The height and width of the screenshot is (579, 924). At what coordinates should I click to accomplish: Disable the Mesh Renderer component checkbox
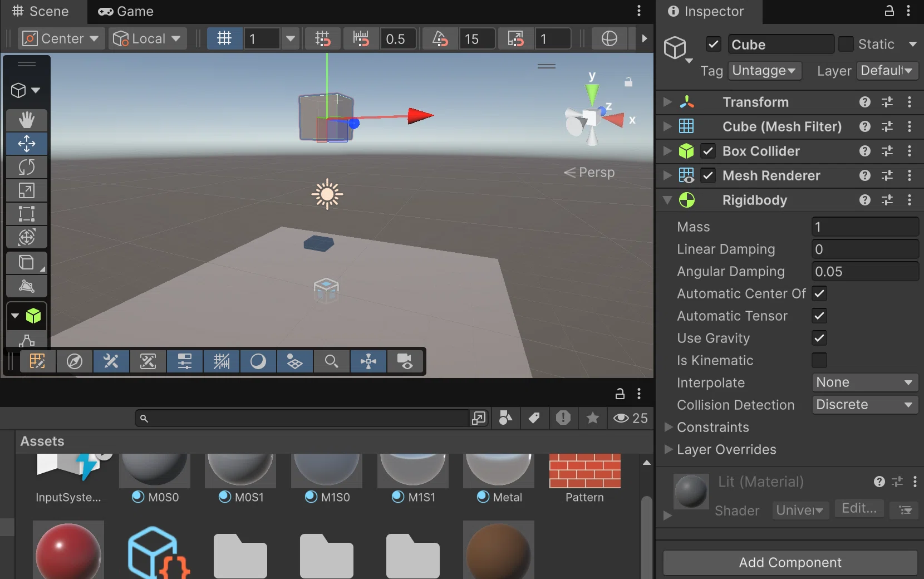708,175
